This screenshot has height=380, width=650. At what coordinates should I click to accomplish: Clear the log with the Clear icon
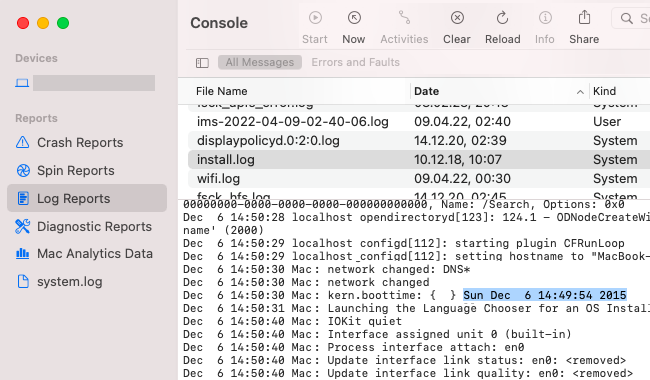[457, 18]
